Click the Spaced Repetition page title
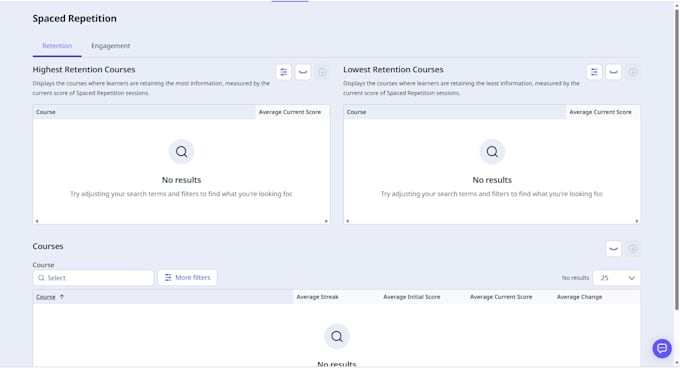This screenshot has height=368, width=680. (75, 18)
